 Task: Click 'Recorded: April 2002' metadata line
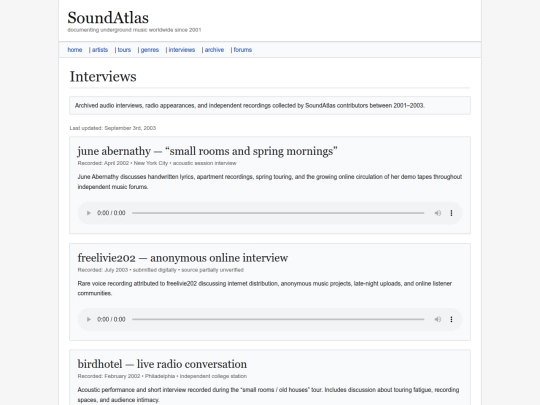tap(157, 163)
